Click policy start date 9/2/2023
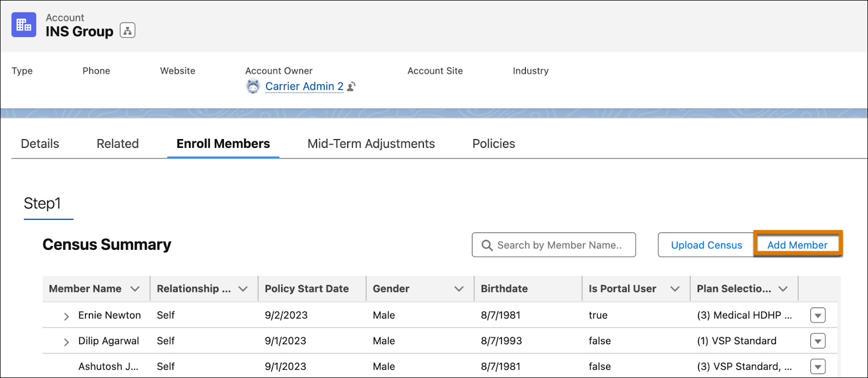The height and width of the screenshot is (378, 868). tap(286, 315)
